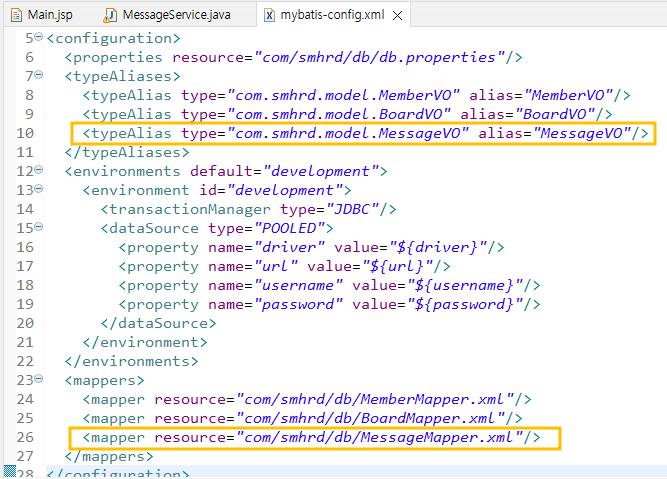
Task: Click the opening typeAliases tag on line 7
Action: pos(123,76)
